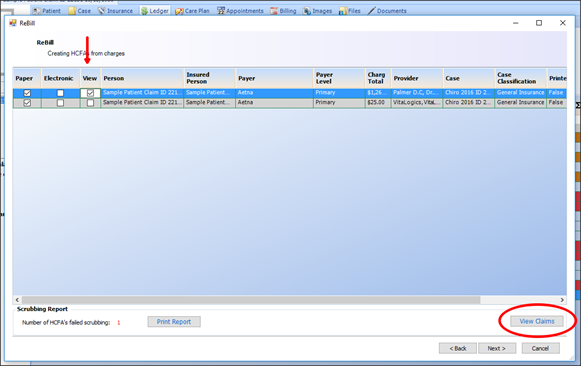The image size is (581, 366).
Task: Enable Electronic for the VitaLogics claim row
Action: point(60,103)
